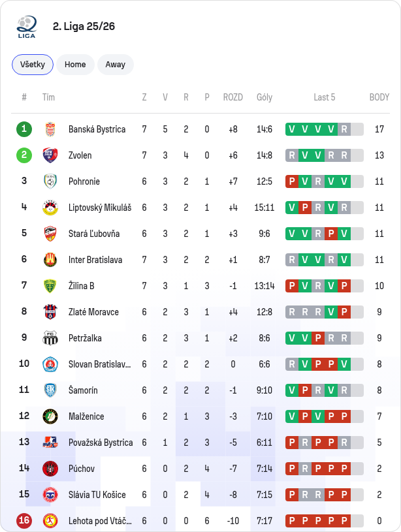The width and height of the screenshot is (401, 532).
Task: Switch to the Home standings tab
Action: tap(75, 65)
